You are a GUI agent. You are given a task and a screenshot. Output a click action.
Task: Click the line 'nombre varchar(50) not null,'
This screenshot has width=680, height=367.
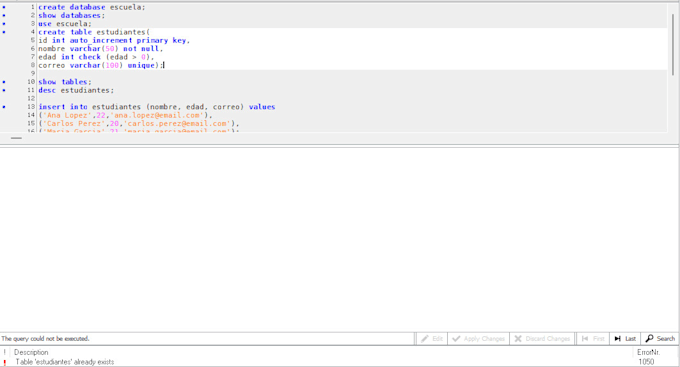[x=101, y=49]
